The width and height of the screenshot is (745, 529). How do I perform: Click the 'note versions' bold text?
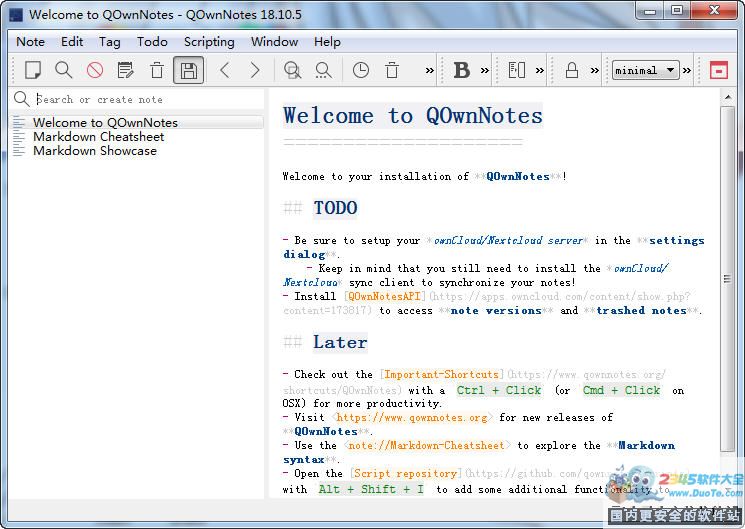click(496, 310)
